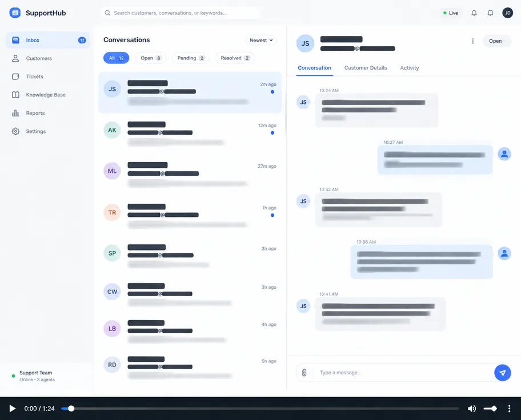521x420 pixels.
Task: Switch to the Conversation tab
Action: [314, 68]
